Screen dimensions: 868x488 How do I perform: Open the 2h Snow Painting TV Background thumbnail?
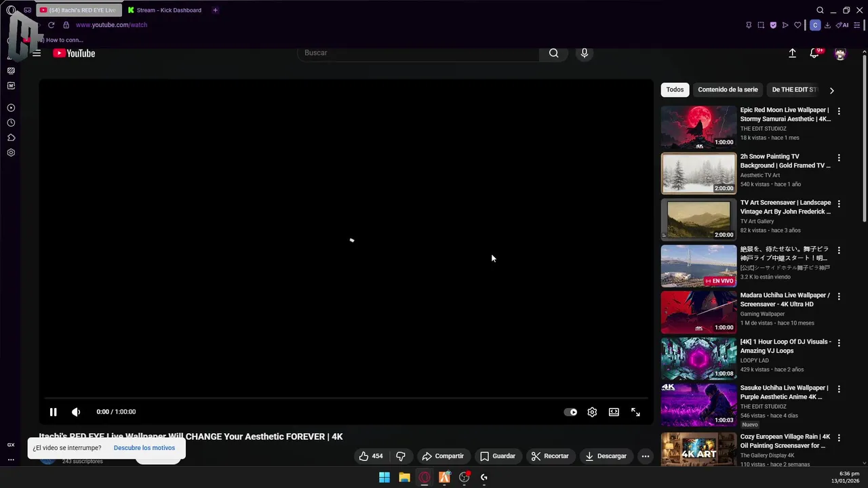tap(698, 174)
